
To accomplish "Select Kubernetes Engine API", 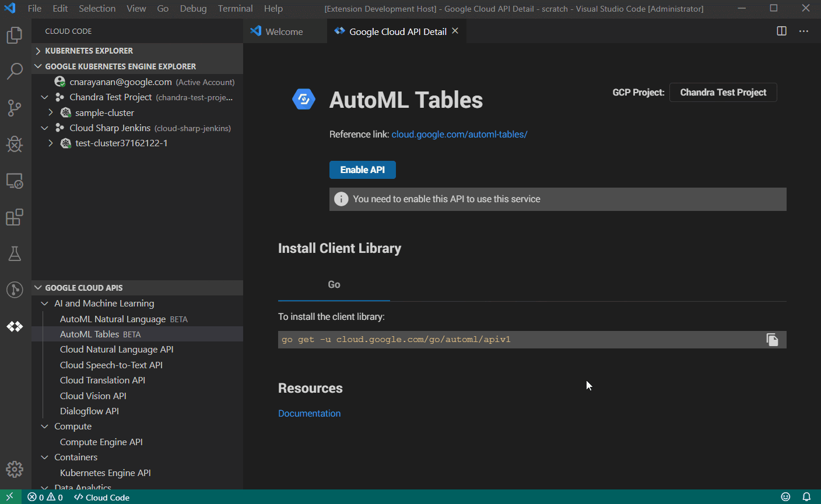I will click(x=137, y=473).
